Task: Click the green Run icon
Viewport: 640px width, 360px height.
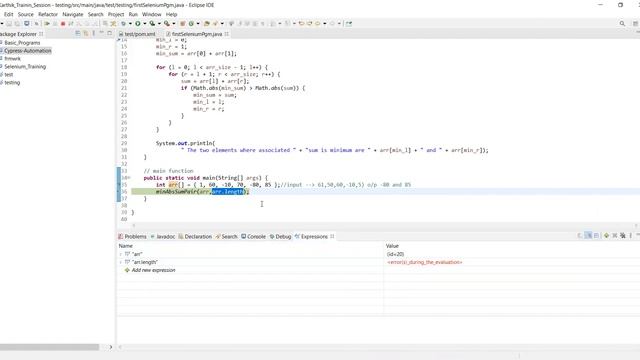Action: [138, 24]
